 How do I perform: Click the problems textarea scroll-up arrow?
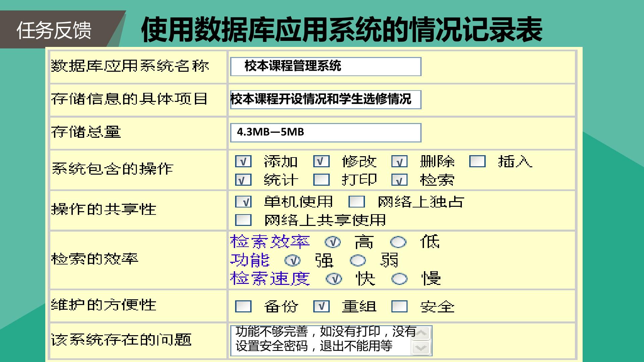(421, 333)
